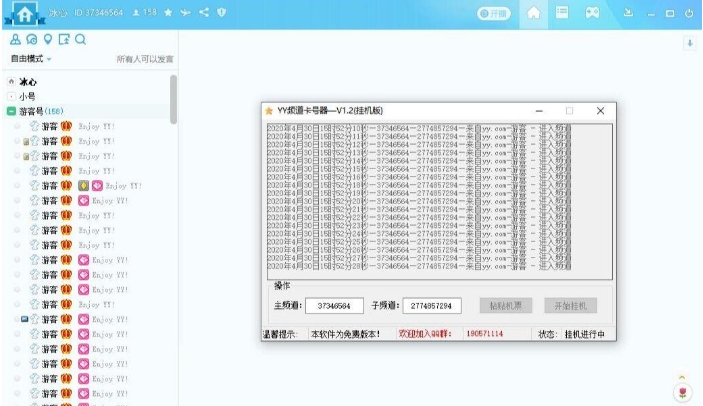
Task: Close the YY频道卡号器 dialog
Action: click(600, 111)
